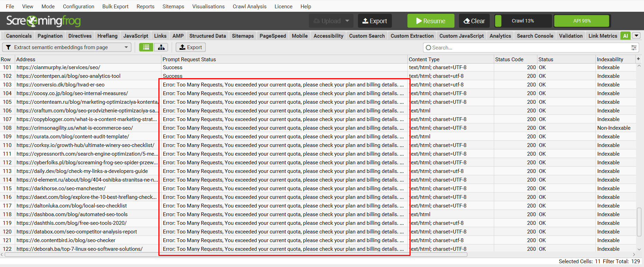Click the Export button in top toolbar
Screen dimensions: 644x267
(375, 21)
